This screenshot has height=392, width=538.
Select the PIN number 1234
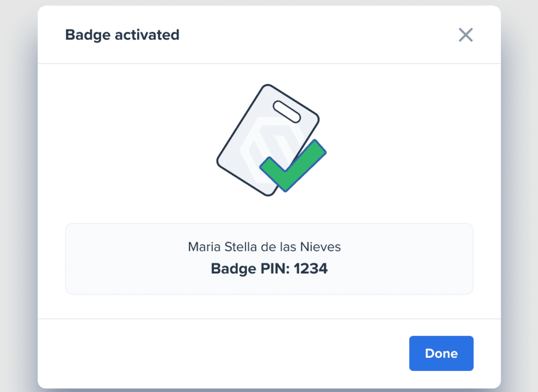pos(311,268)
